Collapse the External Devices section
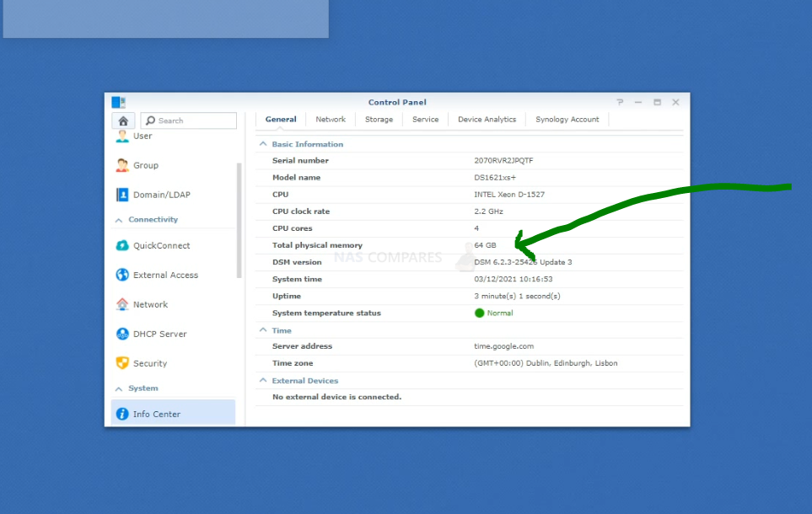 263,380
